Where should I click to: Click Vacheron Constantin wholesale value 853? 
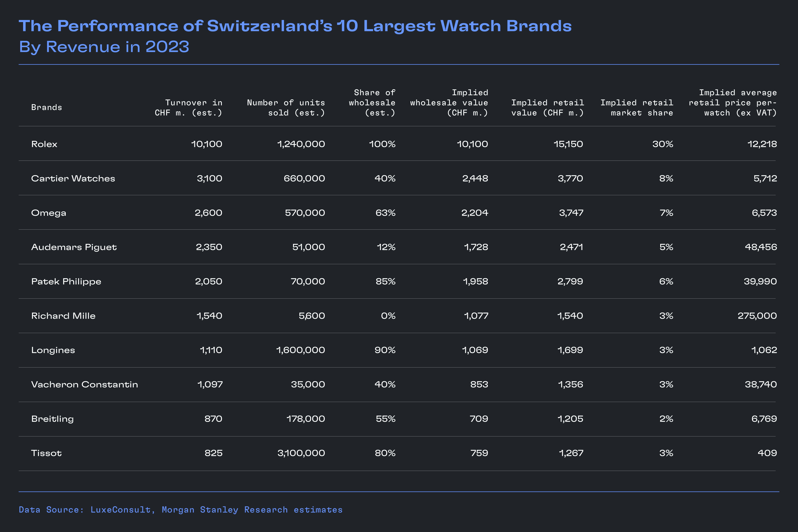tap(479, 384)
